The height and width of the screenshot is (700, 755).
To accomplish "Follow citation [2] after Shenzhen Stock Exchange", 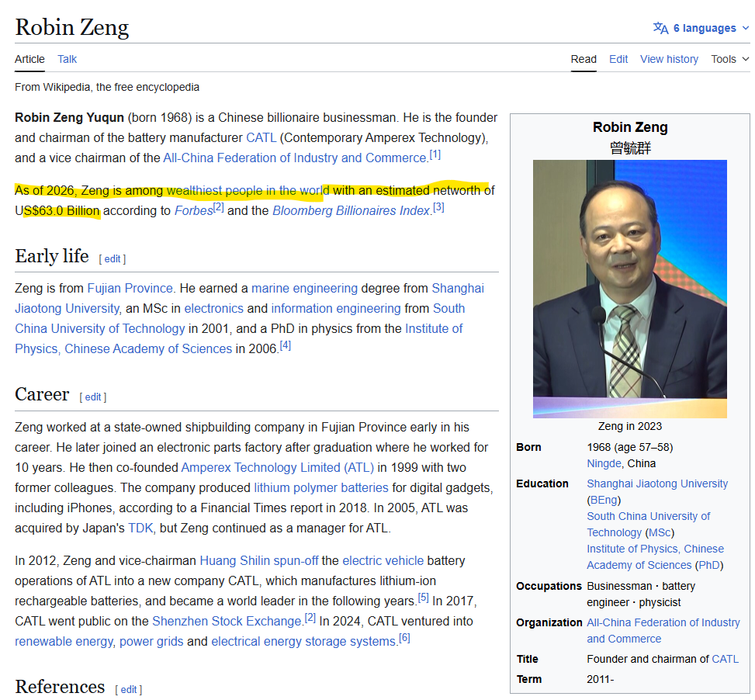I will (x=310, y=619).
